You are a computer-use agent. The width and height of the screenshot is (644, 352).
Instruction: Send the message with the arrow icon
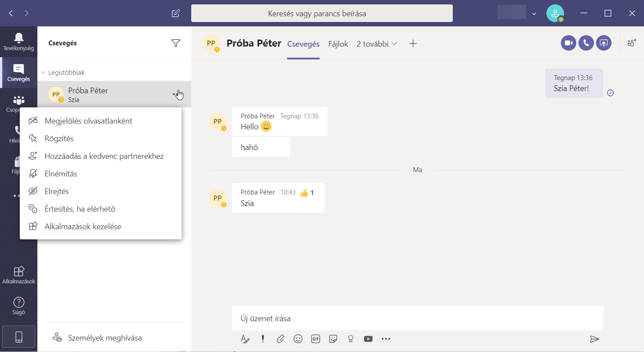point(594,339)
